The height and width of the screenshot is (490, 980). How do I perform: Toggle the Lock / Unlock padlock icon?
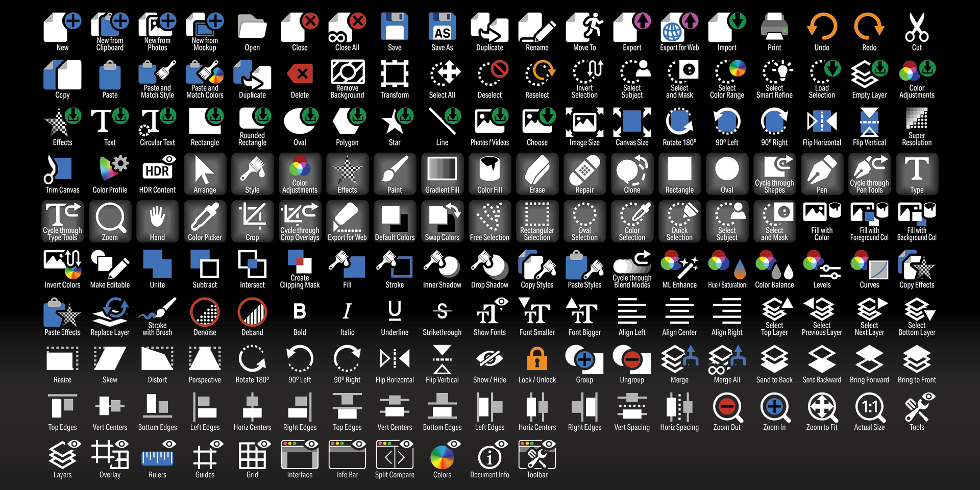pyautogui.click(x=537, y=358)
